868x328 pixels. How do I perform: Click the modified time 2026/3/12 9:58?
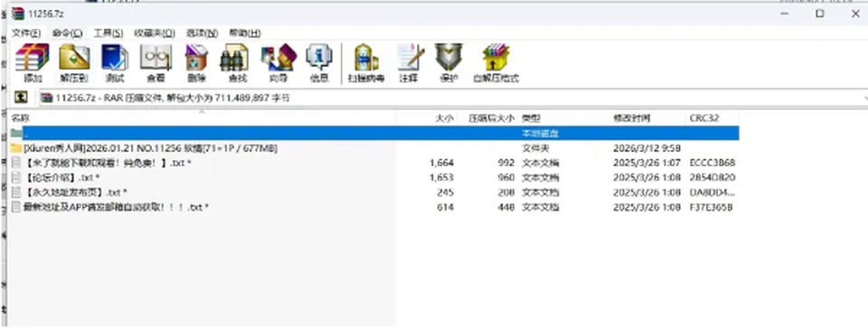tap(646, 148)
